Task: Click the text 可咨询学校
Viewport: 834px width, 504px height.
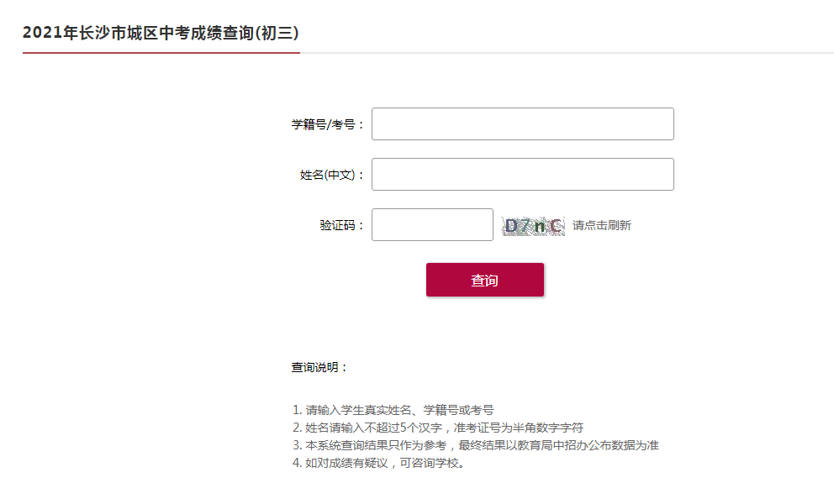Action: tap(430, 463)
